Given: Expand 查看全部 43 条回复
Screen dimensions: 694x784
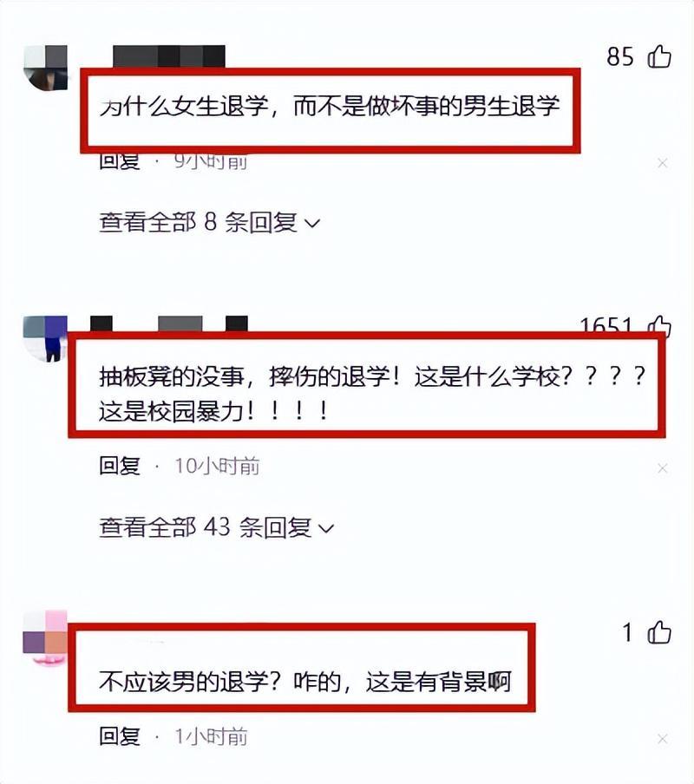Looking at the screenshot, I should [x=216, y=527].
